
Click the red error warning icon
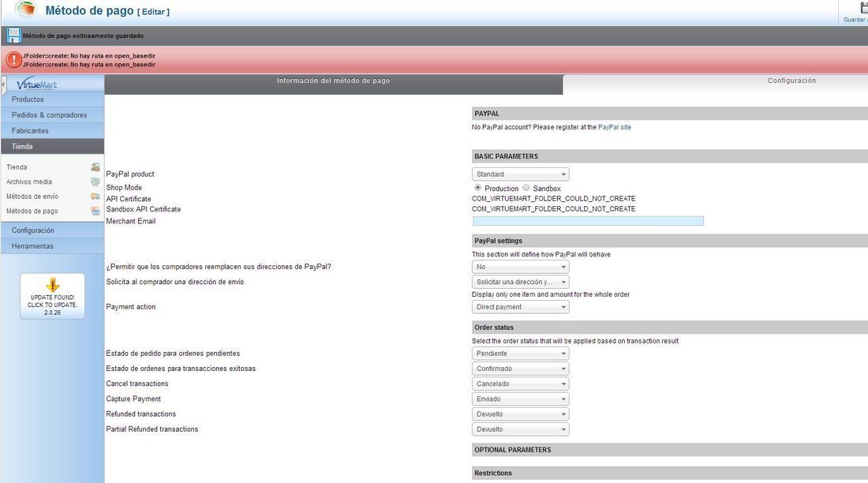(14, 59)
